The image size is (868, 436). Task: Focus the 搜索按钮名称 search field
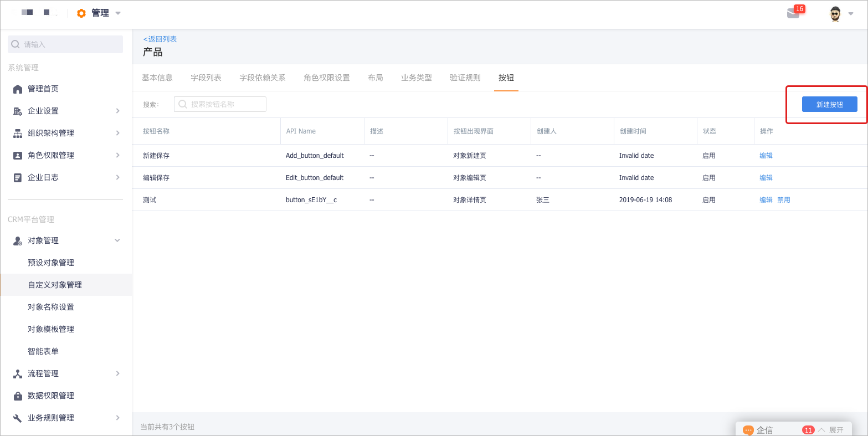tap(220, 104)
